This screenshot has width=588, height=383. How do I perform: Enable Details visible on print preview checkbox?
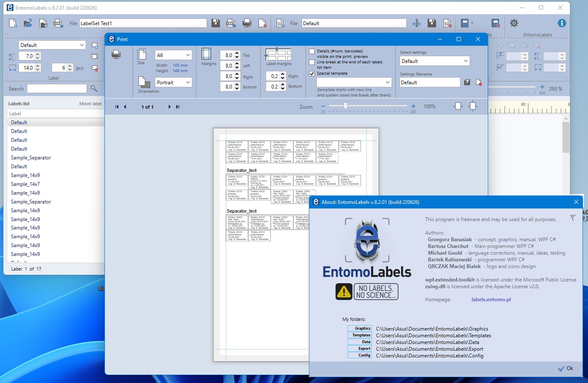[312, 52]
